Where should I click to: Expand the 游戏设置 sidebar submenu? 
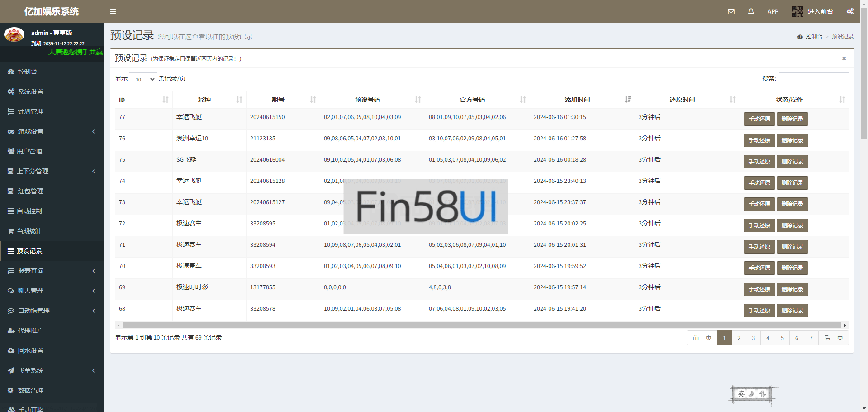52,131
